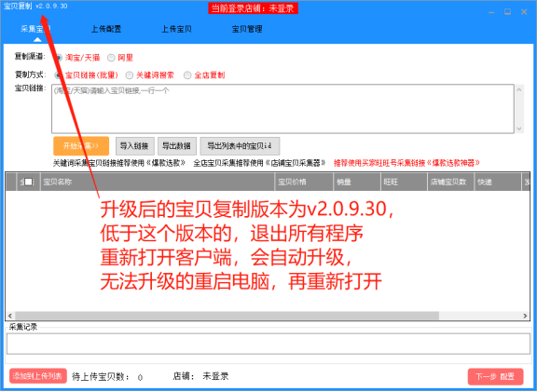Open the 上传配置 tab
The width and height of the screenshot is (537, 392).
[106, 29]
